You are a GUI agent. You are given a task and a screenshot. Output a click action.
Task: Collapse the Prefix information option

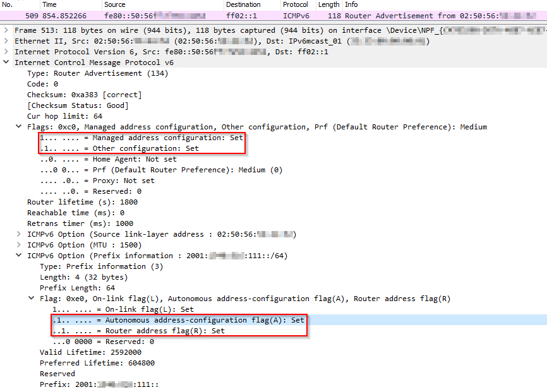(x=19, y=256)
